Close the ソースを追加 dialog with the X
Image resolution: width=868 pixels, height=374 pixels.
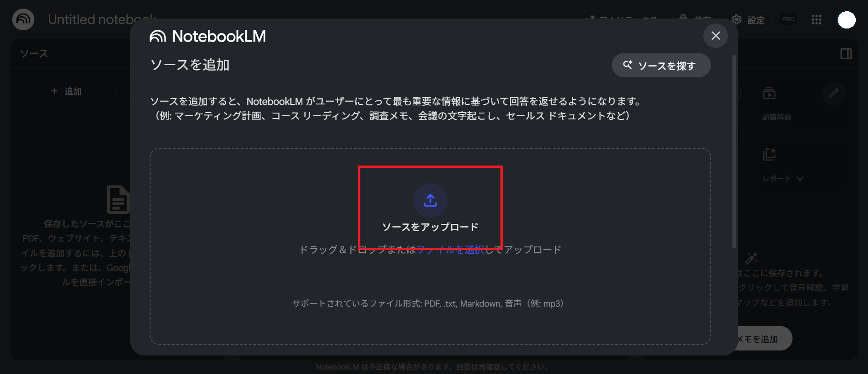tap(716, 36)
